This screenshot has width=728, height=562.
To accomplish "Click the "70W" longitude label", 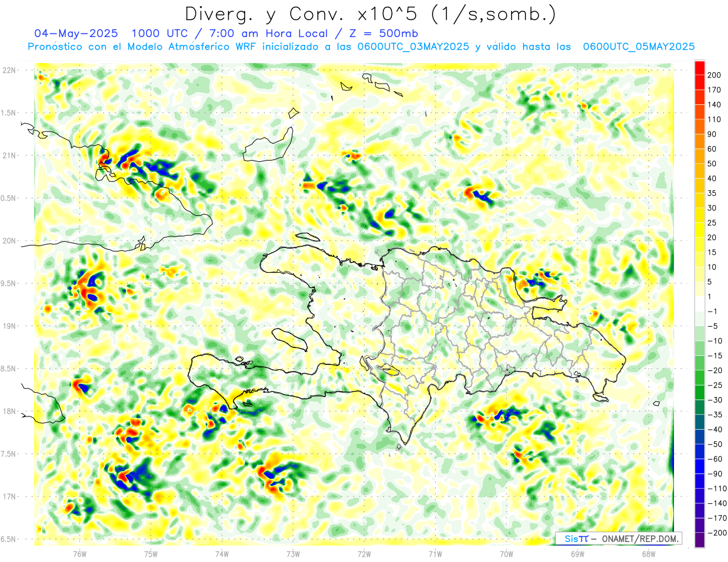I will [506, 554].
